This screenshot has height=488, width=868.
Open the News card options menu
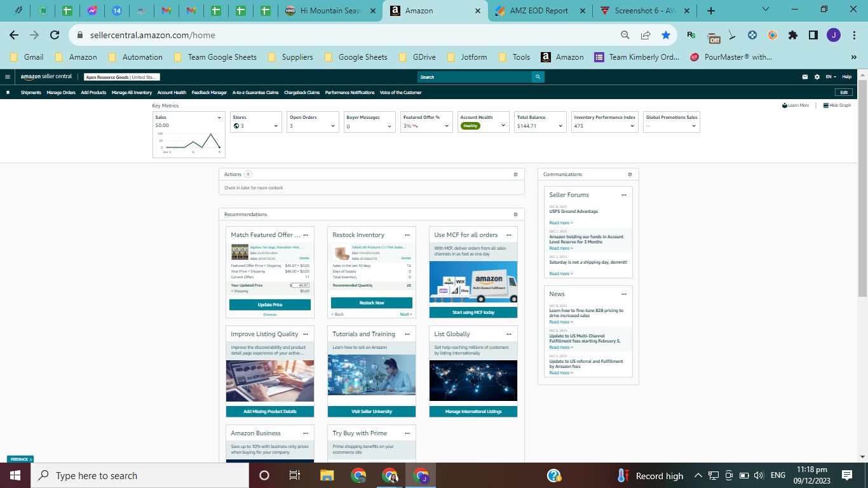624,294
